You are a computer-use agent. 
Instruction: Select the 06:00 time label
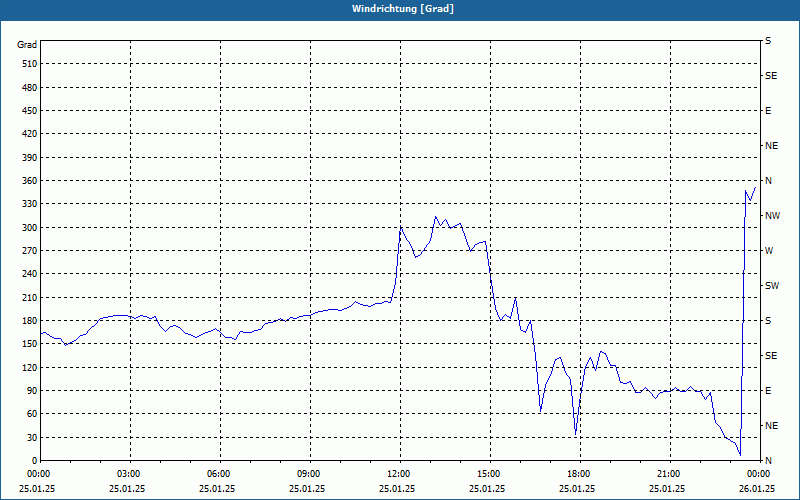tap(217, 474)
